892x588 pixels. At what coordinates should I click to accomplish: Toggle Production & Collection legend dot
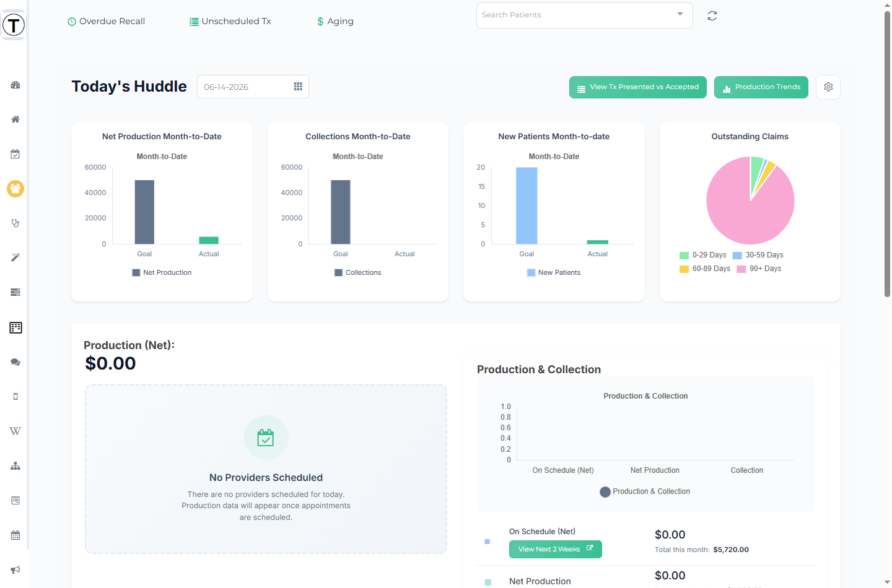[605, 492]
